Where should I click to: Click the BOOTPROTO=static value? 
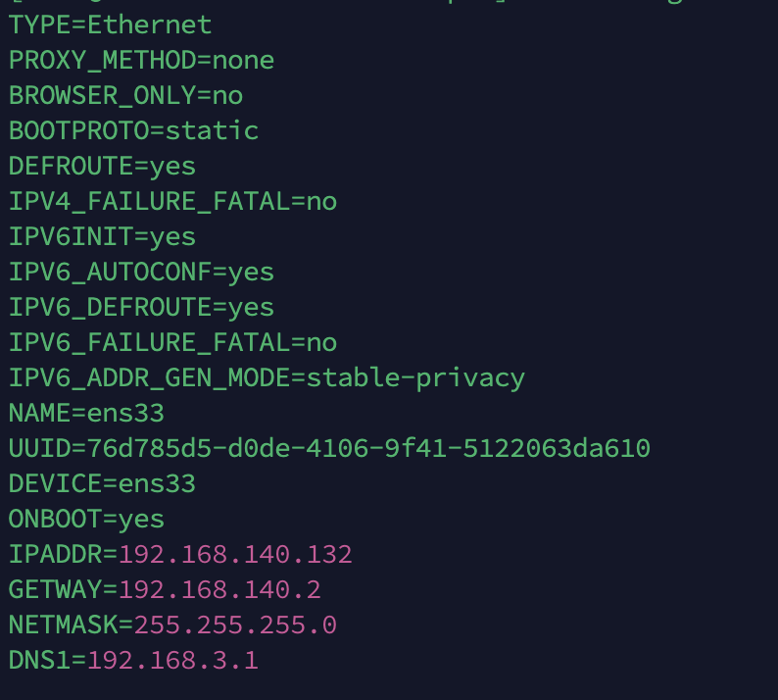pyautogui.click(x=212, y=131)
